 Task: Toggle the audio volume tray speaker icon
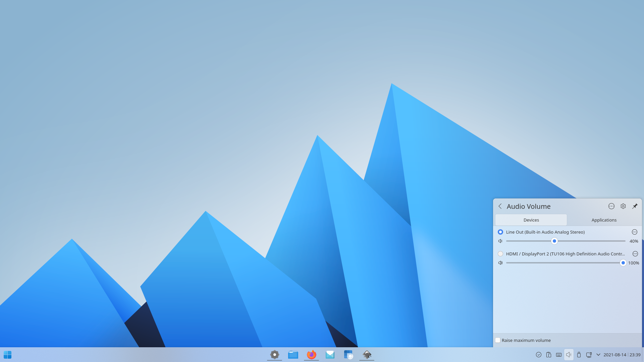click(x=569, y=355)
